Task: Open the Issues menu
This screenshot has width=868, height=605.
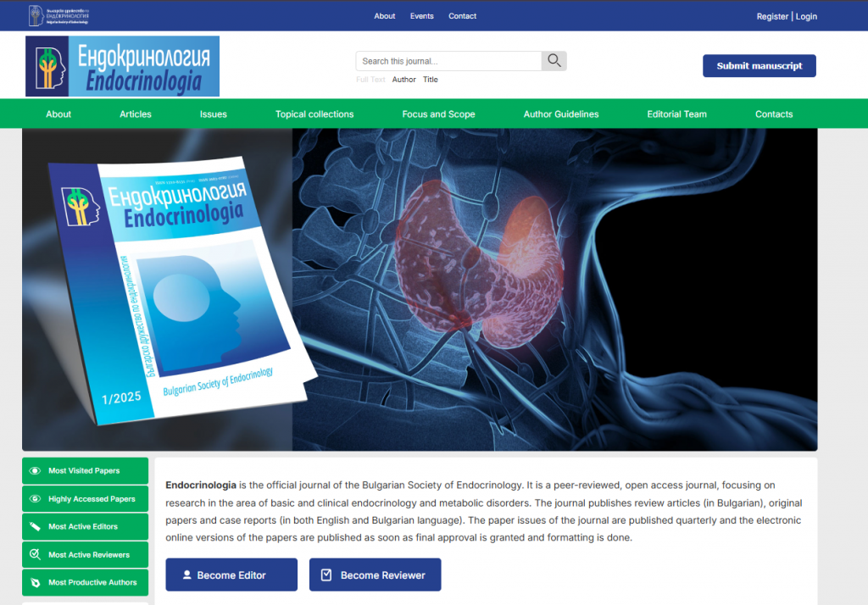Action: 213,114
